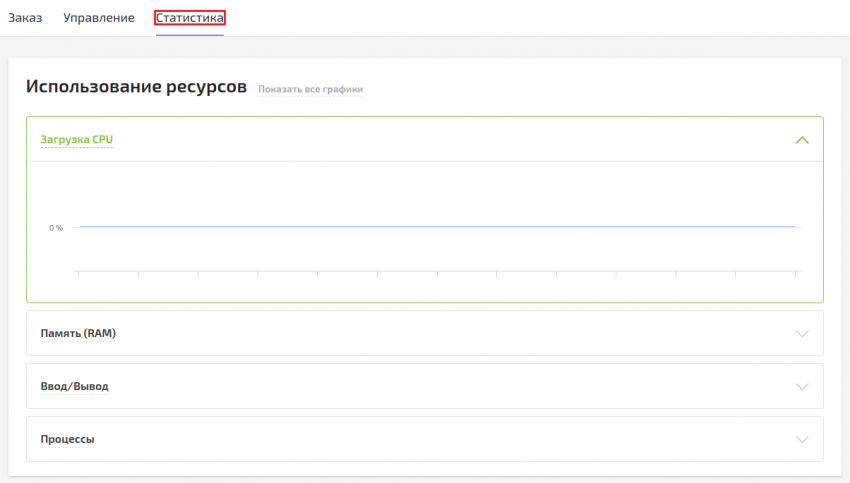Click the Загрузка CPU section title
The image size is (850, 483).
(76, 140)
